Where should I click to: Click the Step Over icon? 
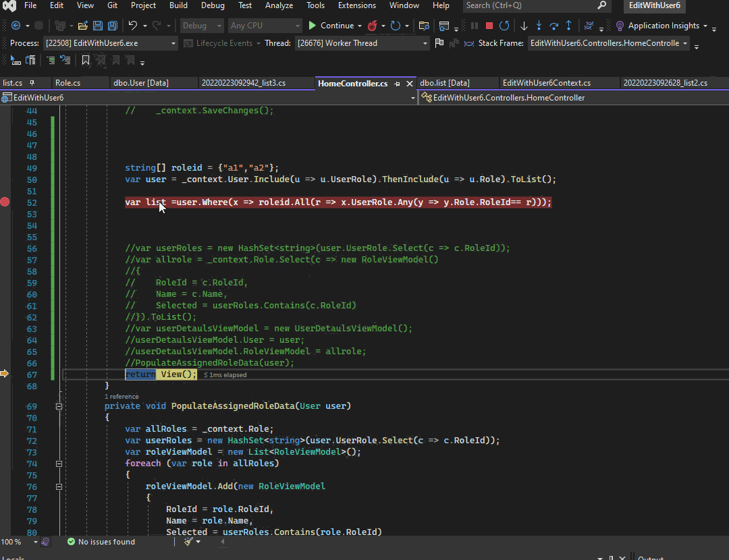pos(553,26)
